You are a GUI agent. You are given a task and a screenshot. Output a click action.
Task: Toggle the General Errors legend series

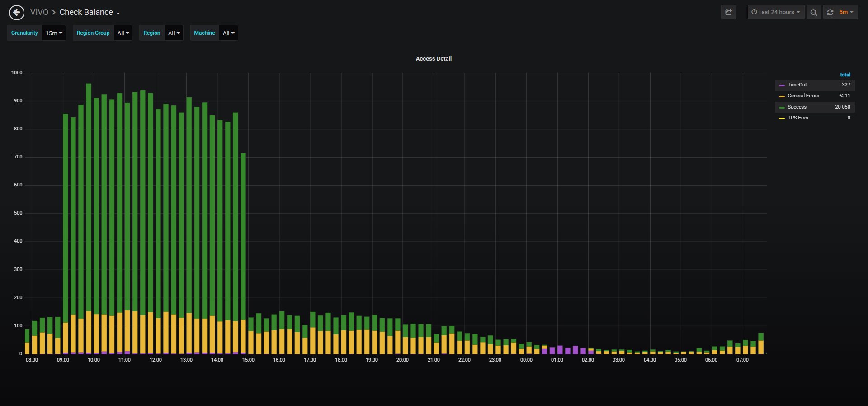click(x=803, y=96)
